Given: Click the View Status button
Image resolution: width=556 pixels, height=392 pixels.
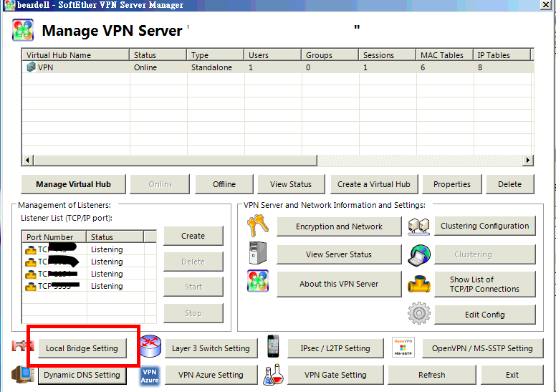Looking at the screenshot, I should pos(291,184).
